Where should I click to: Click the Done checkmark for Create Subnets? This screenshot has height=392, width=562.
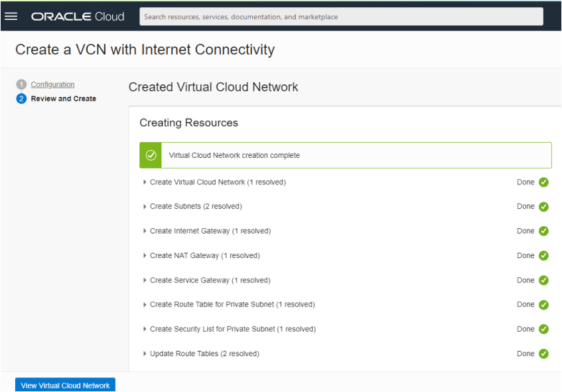pos(543,206)
